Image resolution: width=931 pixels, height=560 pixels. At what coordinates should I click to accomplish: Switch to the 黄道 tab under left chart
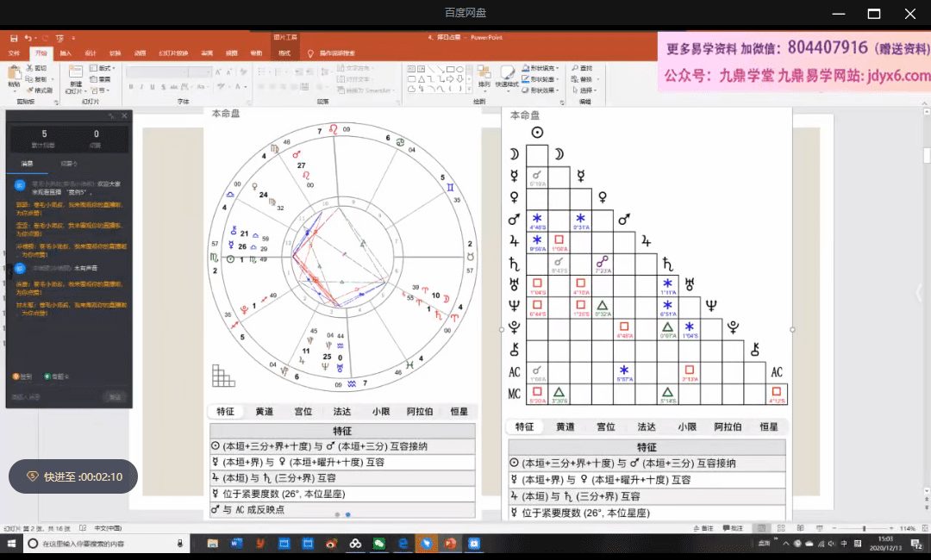[265, 412]
